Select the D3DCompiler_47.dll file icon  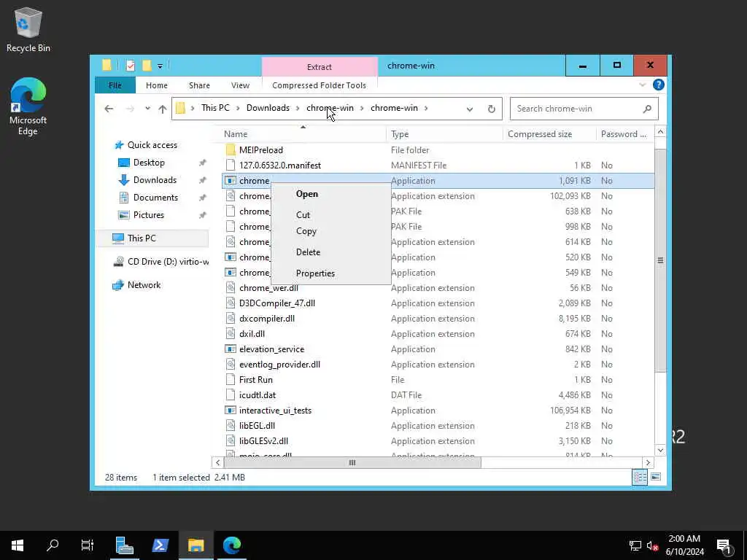(x=231, y=303)
